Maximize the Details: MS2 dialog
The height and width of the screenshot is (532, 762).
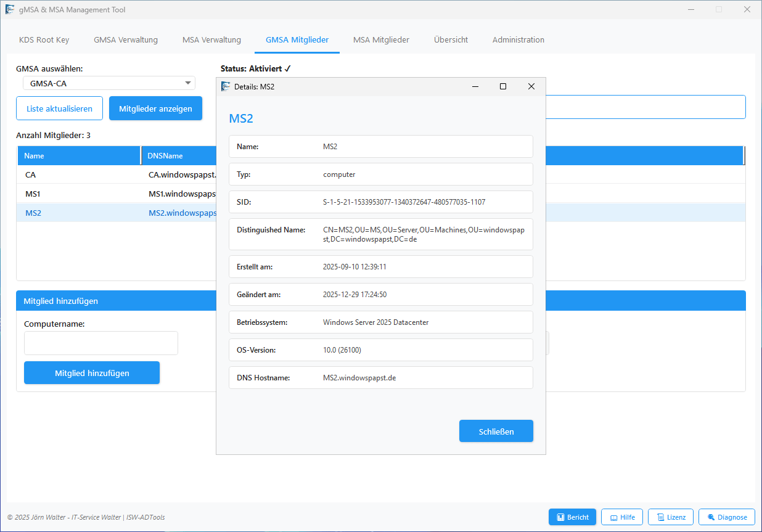[503, 87]
